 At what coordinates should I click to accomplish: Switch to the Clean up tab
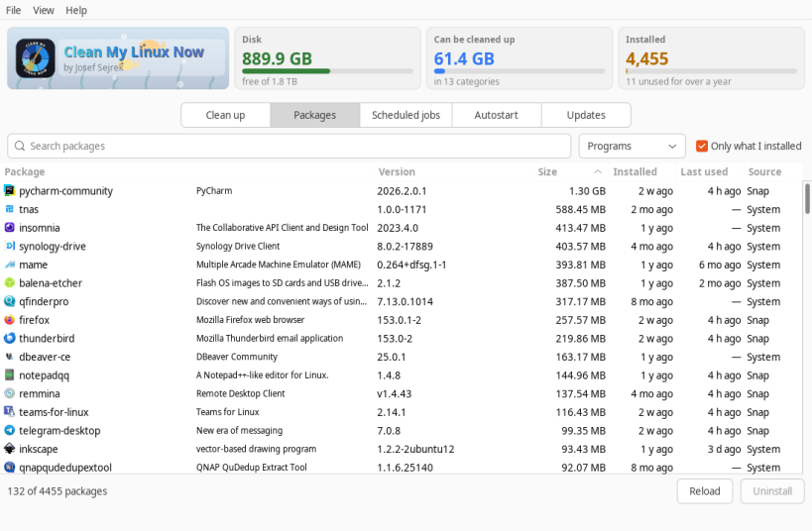pos(225,115)
